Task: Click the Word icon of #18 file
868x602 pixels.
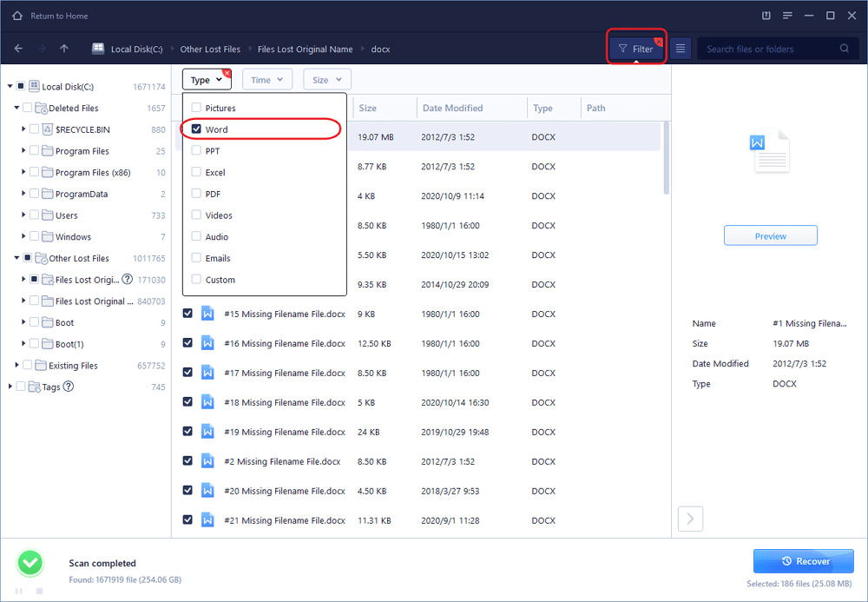Action: tap(207, 402)
